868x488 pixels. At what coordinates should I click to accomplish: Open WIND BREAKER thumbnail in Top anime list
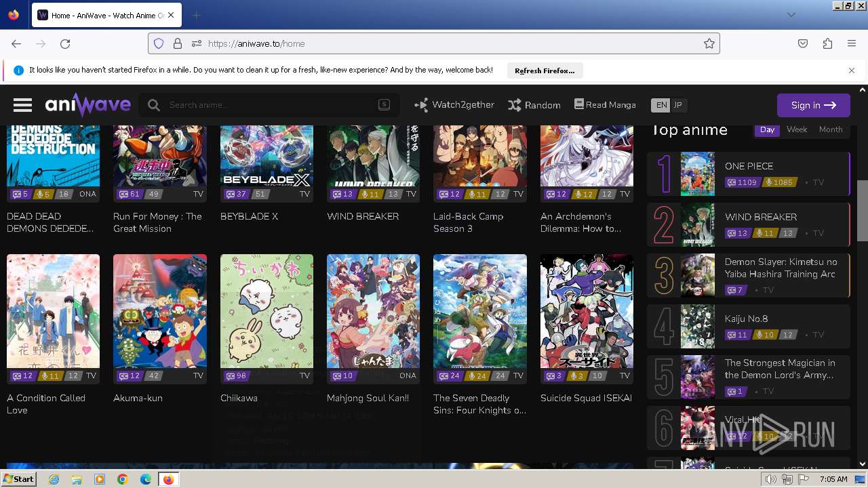tap(698, 225)
